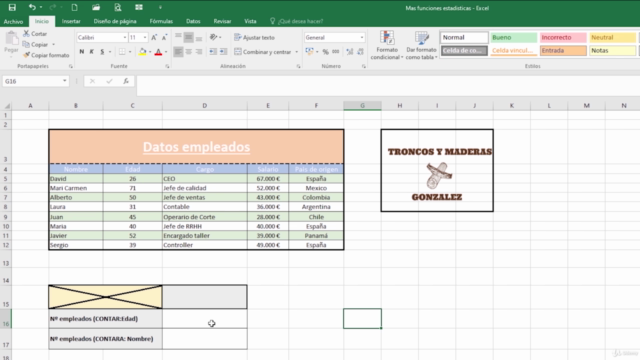Apply thousands separator style
The image size is (640, 360).
click(336, 52)
